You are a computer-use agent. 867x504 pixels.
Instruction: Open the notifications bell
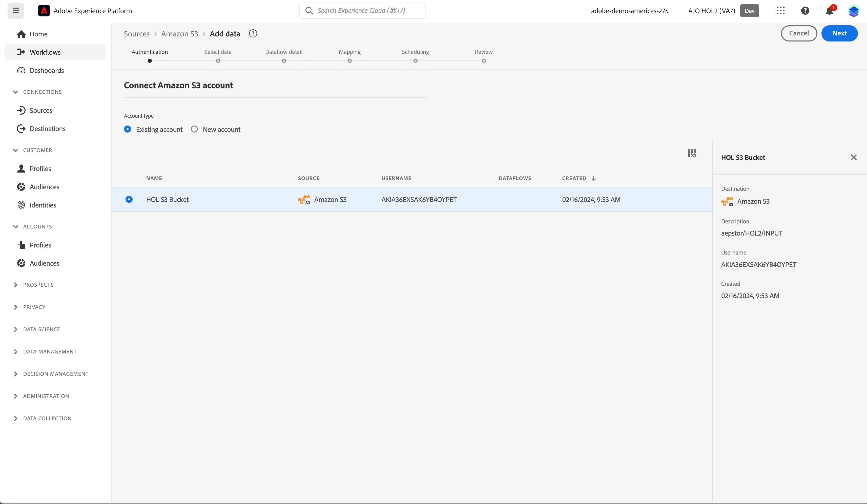coord(830,11)
